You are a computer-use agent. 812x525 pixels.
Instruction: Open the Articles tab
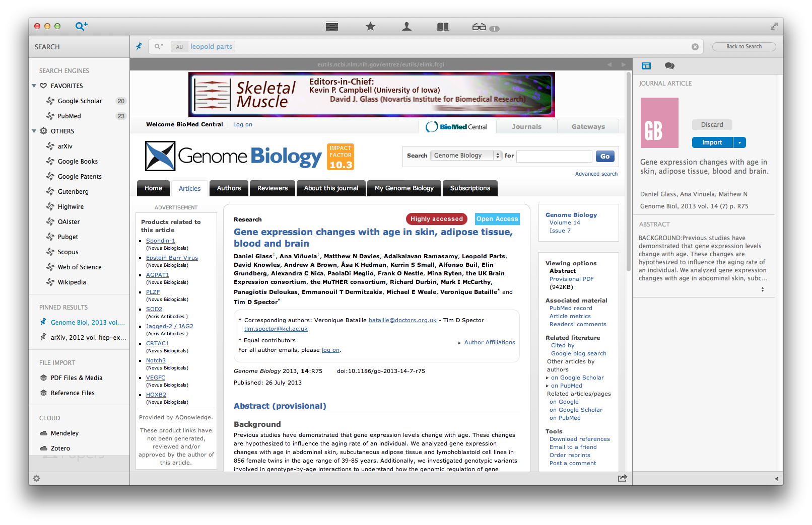click(189, 189)
